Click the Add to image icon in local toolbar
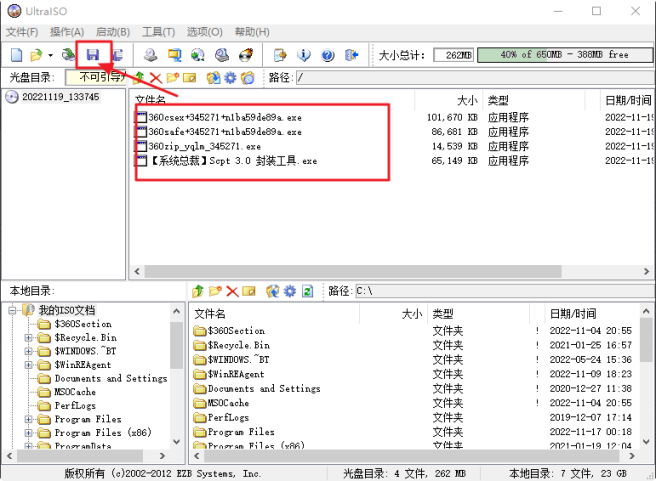The width and height of the screenshot is (656, 481). (x=273, y=291)
